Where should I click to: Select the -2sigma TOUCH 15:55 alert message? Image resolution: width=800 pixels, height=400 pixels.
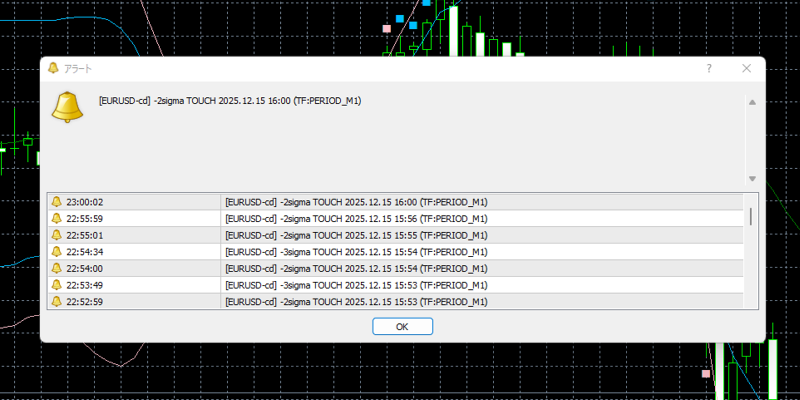pos(356,235)
